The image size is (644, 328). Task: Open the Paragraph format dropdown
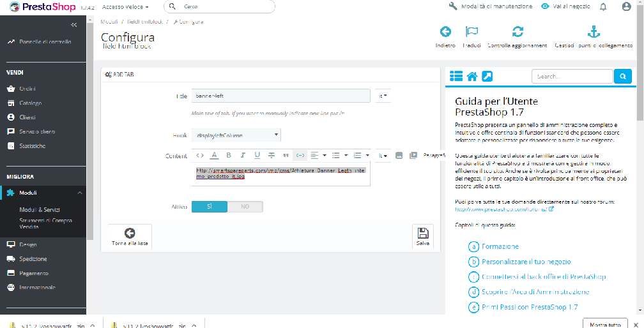pos(434,156)
